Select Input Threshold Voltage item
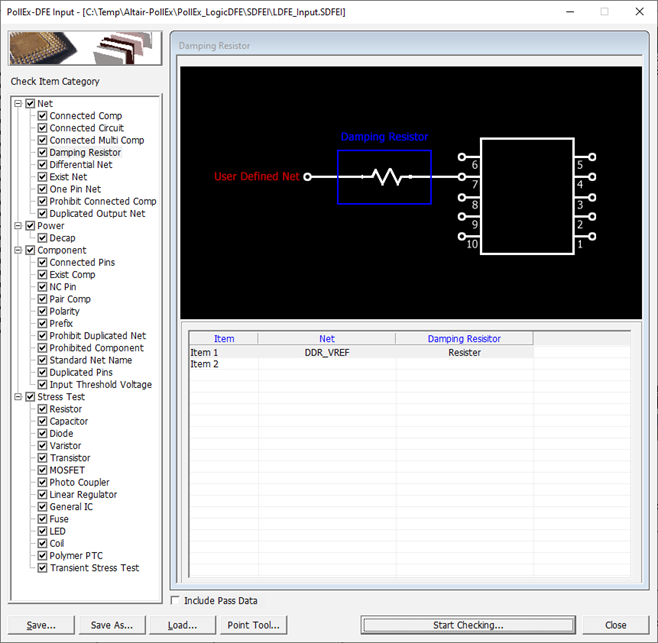This screenshot has height=643, width=658. pos(101,385)
